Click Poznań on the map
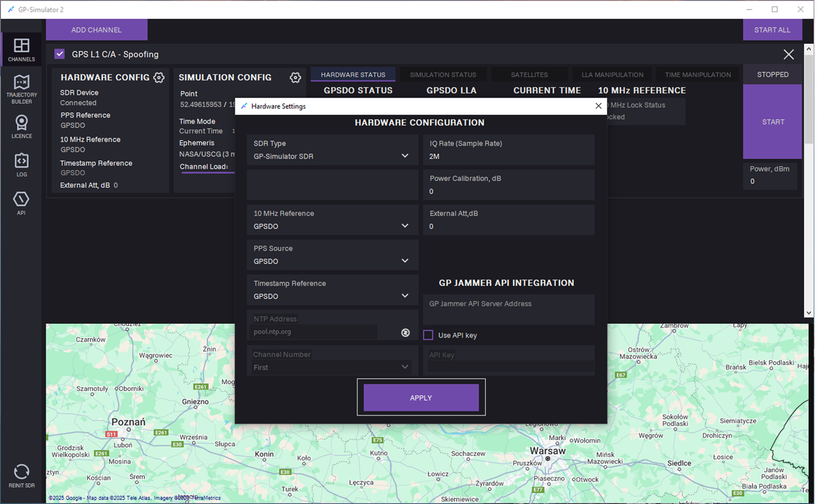Viewport: 819px width, 504px height. point(128,422)
